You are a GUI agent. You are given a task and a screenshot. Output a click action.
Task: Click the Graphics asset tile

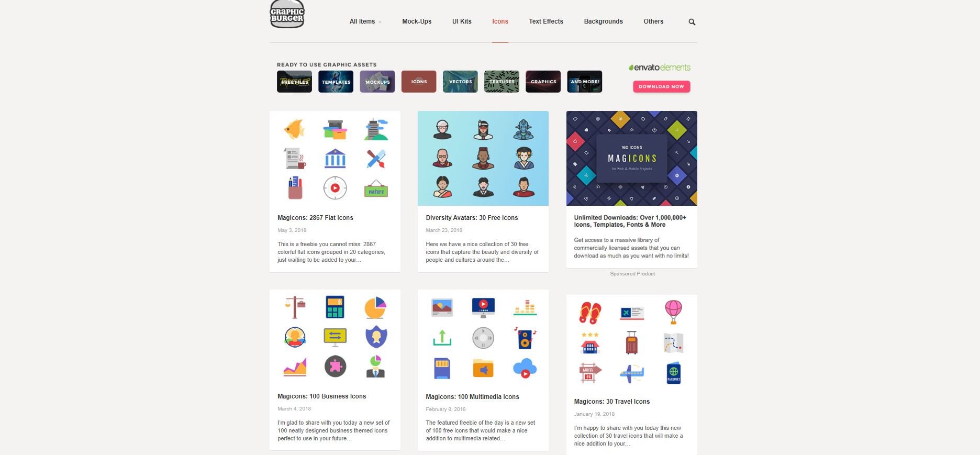[x=543, y=82]
